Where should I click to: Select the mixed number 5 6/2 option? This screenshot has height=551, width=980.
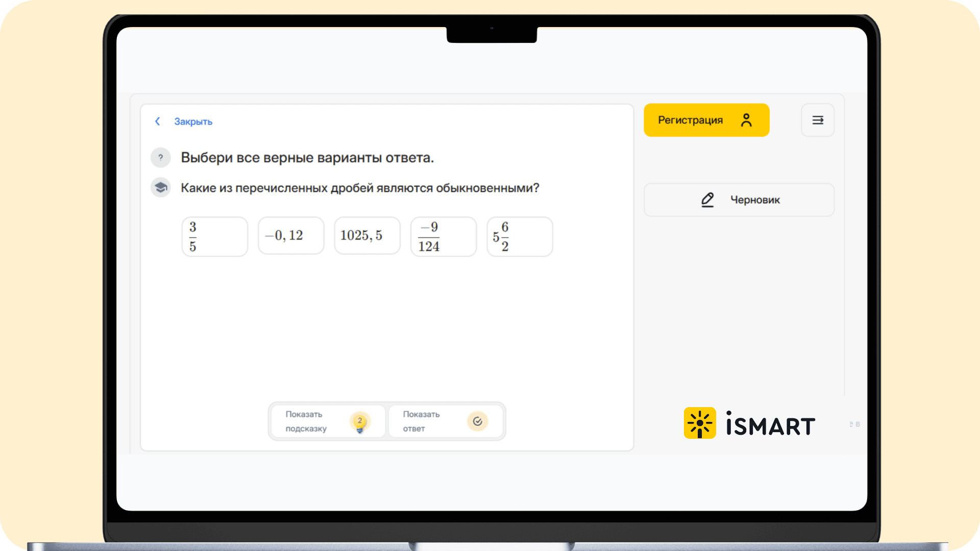coord(520,237)
